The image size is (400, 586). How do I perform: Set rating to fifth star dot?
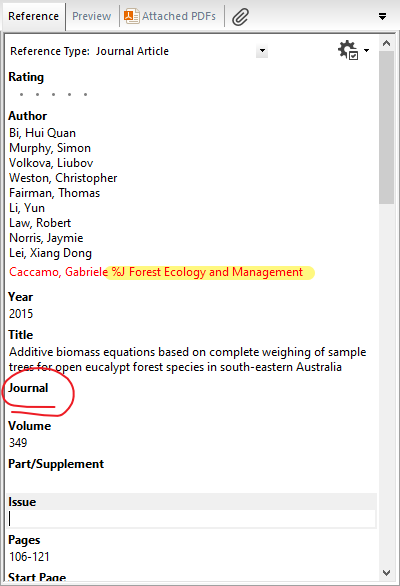coord(86,95)
